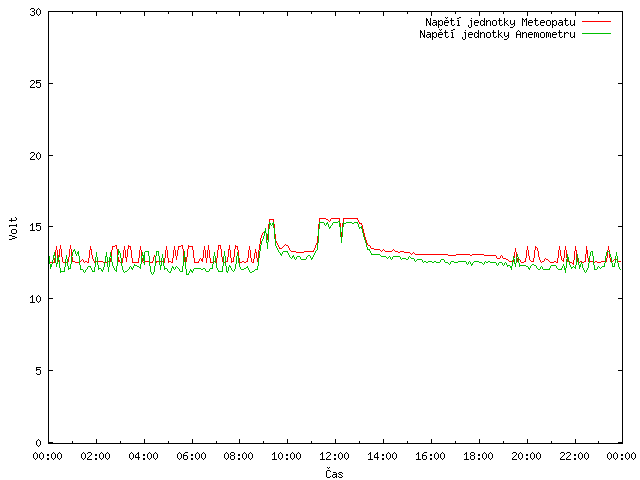Click x-axis time label 06:00
The width and height of the screenshot is (640, 480).
point(191,456)
